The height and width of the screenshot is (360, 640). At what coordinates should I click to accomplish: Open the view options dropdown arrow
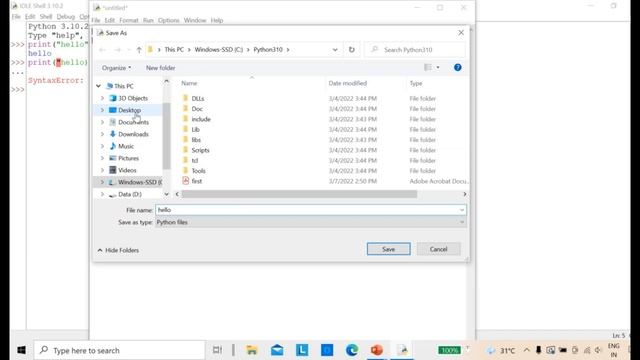tap(438, 67)
